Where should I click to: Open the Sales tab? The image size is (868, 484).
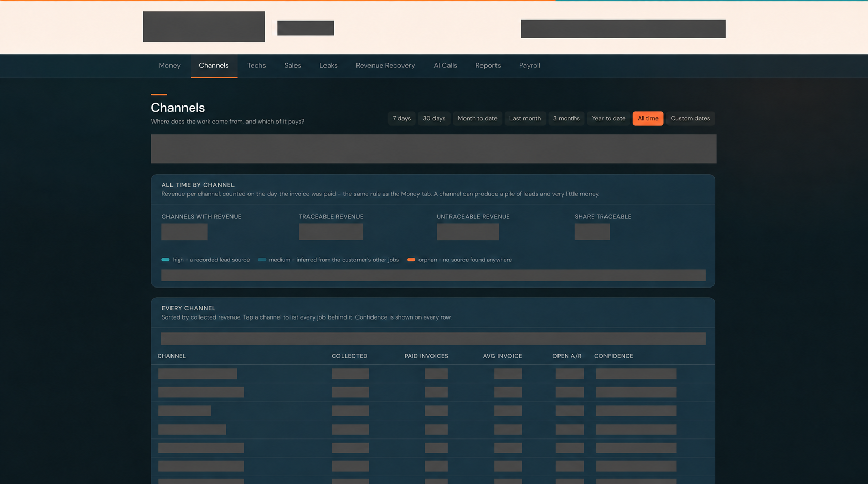click(292, 66)
